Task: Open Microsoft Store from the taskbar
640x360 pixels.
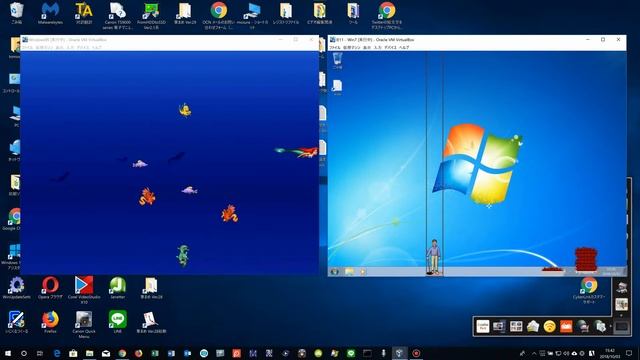Action: click(x=73, y=353)
